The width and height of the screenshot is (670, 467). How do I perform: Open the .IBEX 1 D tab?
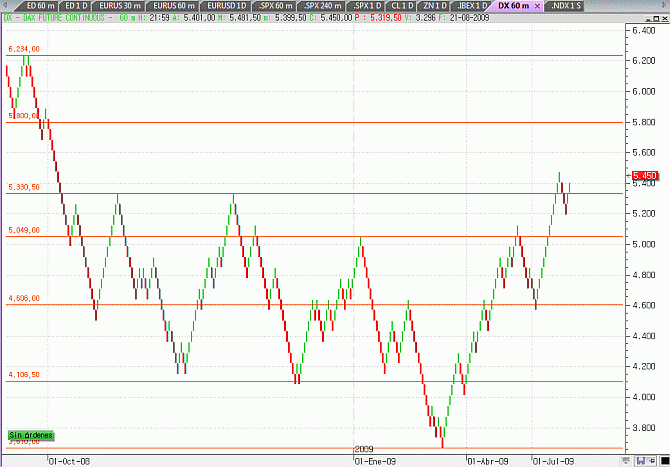pos(471,6)
